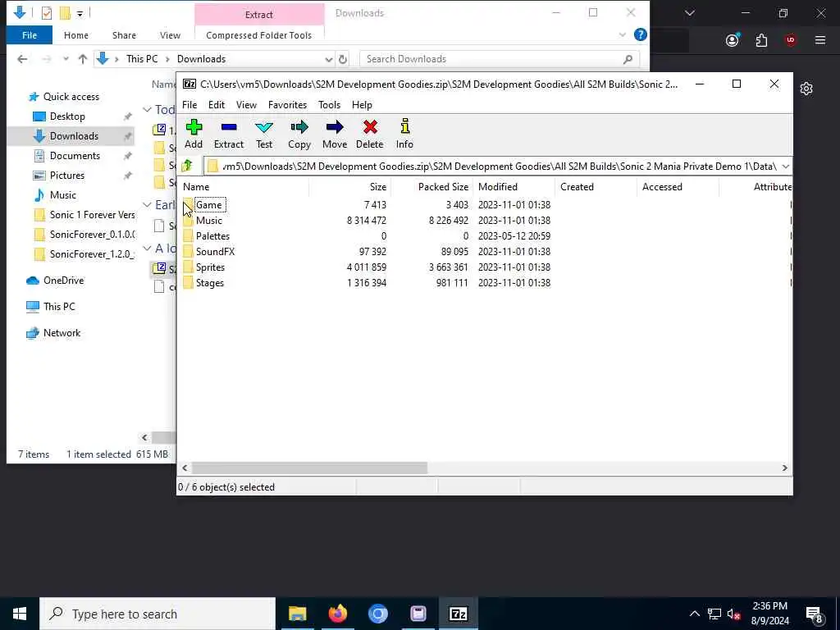Open the Windows Start menu
The image size is (840, 630).
pos(20,614)
